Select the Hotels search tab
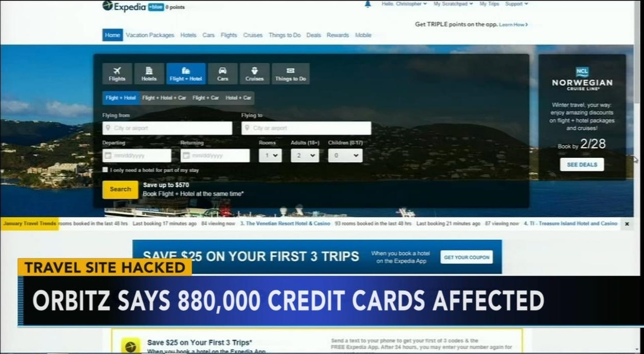This screenshot has width=644, height=354. click(x=149, y=74)
